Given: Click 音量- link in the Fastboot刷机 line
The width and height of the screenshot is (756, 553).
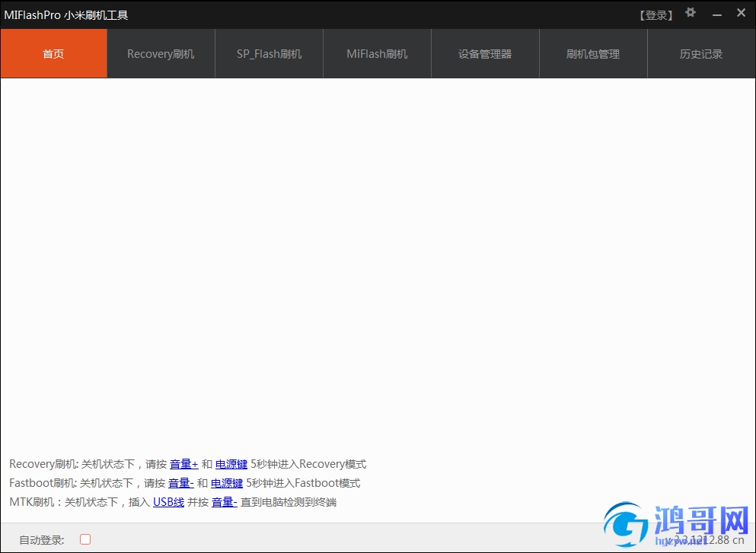Looking at the screenshot, I should [x=180, y=483].
